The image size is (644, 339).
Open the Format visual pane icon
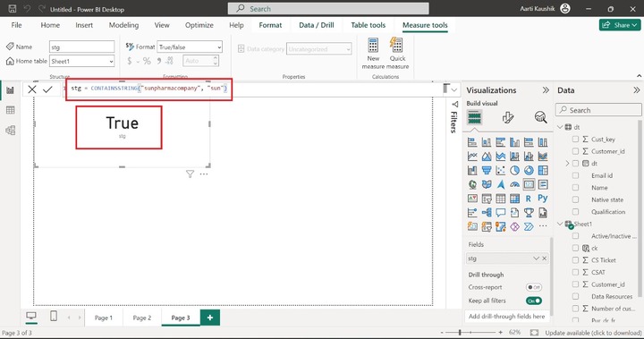click(x=508, y=117)
